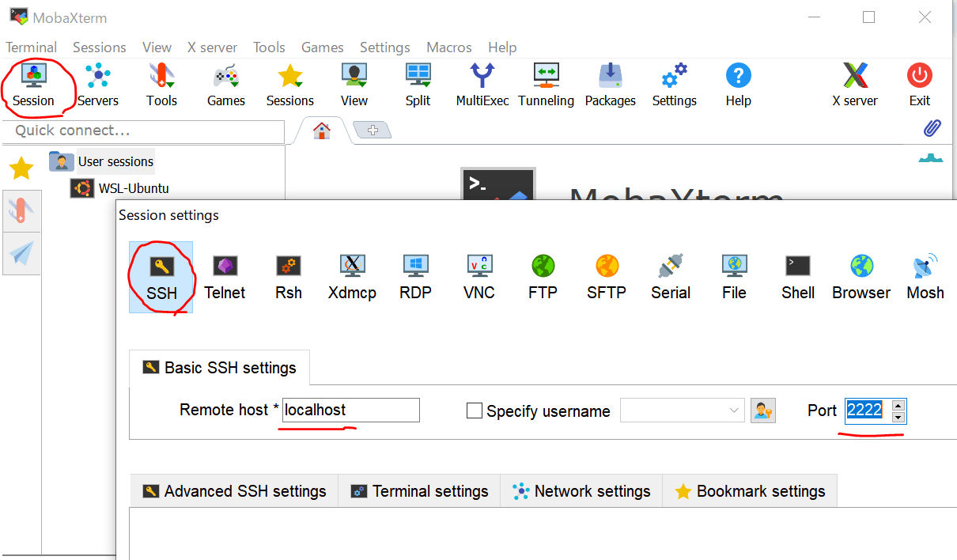Viewport: 957px width, 560px height.
Task: Switch to Network settings tab
Action: click(581, 491)
